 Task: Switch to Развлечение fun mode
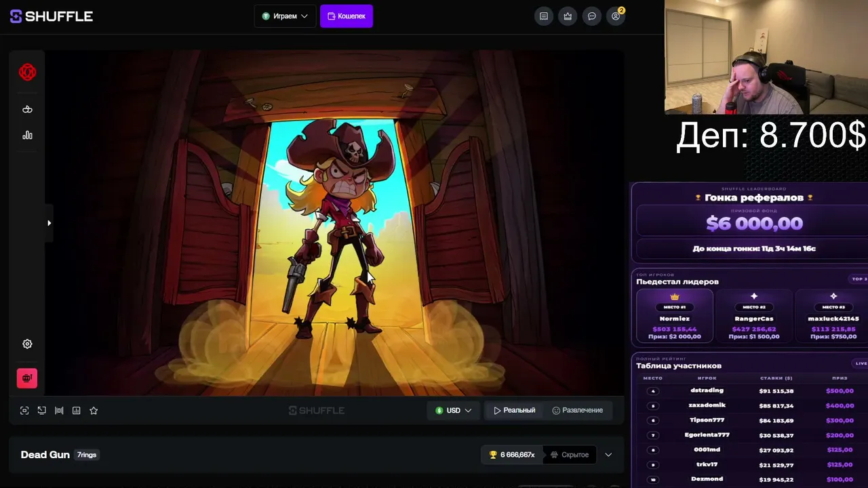(x=577, y=410)
